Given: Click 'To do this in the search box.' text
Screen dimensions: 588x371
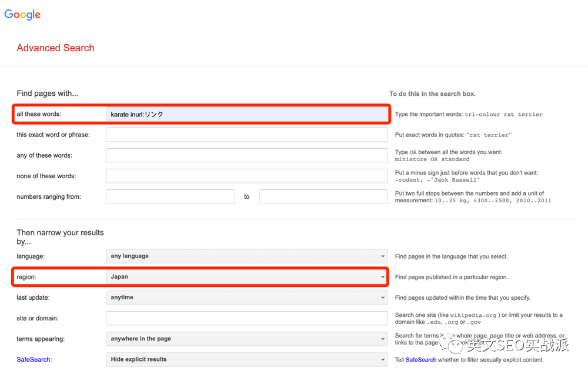Looking at the screenshot, I should (432, 94).
